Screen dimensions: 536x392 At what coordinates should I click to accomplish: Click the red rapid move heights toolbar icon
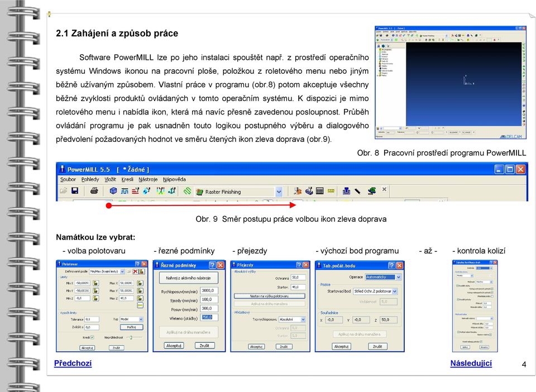135,191
